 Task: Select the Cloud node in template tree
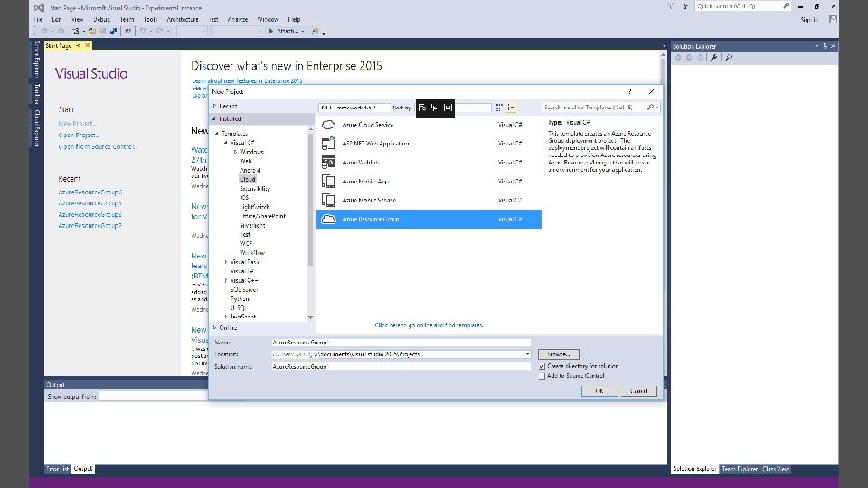tap(248, 179)
